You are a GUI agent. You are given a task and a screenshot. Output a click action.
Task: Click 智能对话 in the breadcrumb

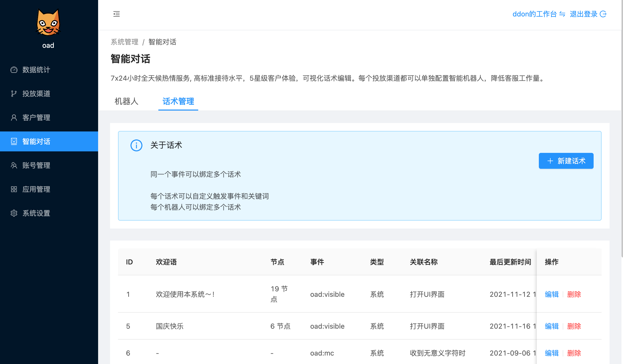point(162,42)
